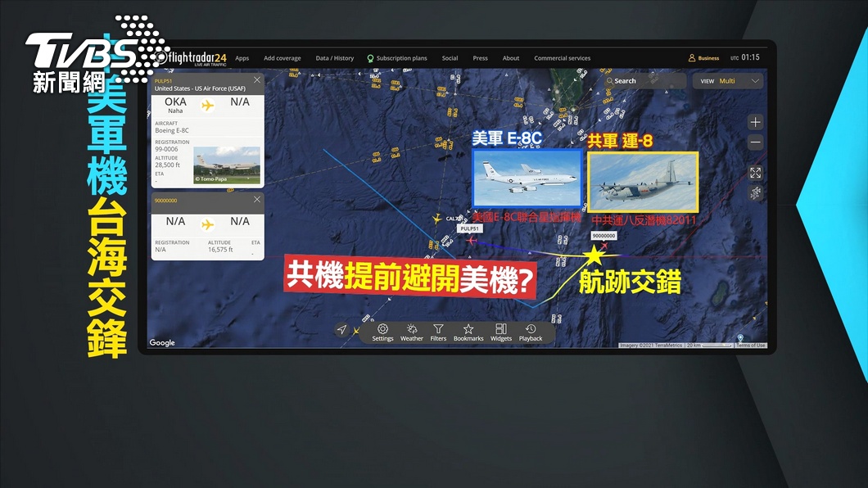Click the Google logo on map
This screenshot has width=868, height=488.
pyautogui.click(x=162, y=343)
